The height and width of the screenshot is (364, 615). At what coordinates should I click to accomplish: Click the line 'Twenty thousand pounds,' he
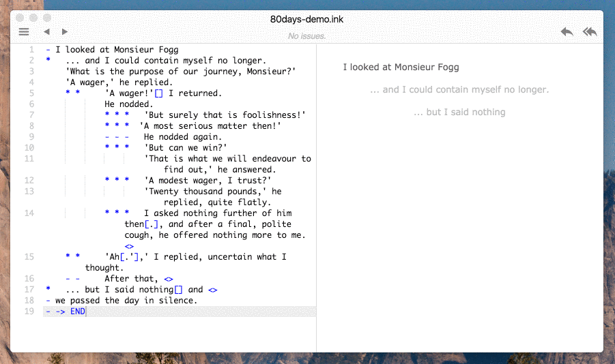[212, 192]
